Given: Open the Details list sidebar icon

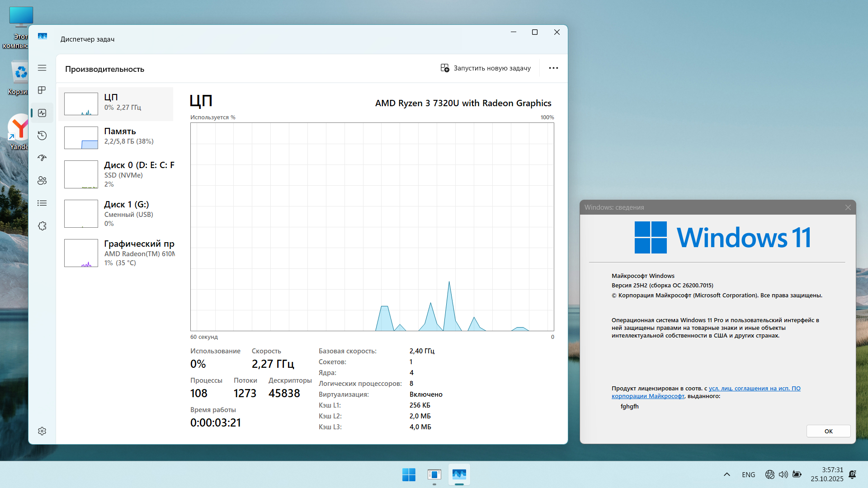Looking at the screenshot, I should pos(42,203).
